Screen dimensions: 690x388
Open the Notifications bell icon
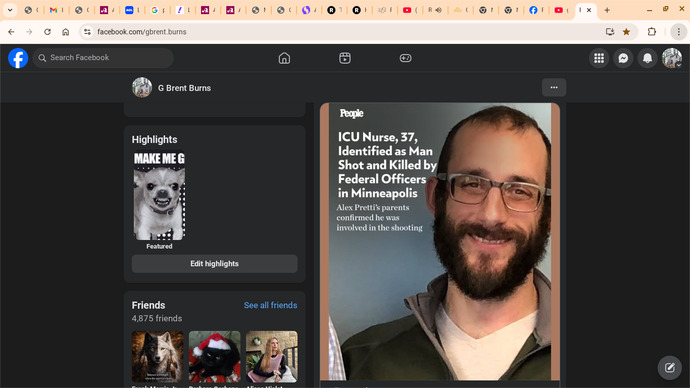pyautogui.click(x=647, y=58)
